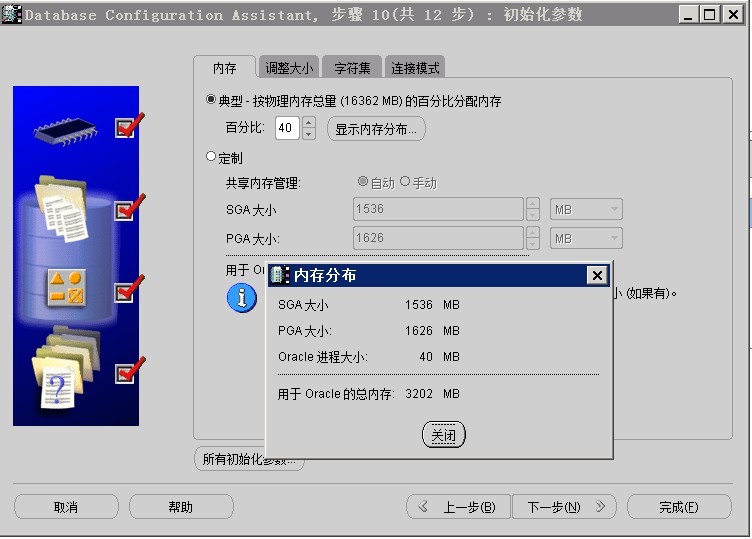Viewport: 752px width, 539px height.
Task: Close the 内存分布 dialog with X
Action: 597,275
